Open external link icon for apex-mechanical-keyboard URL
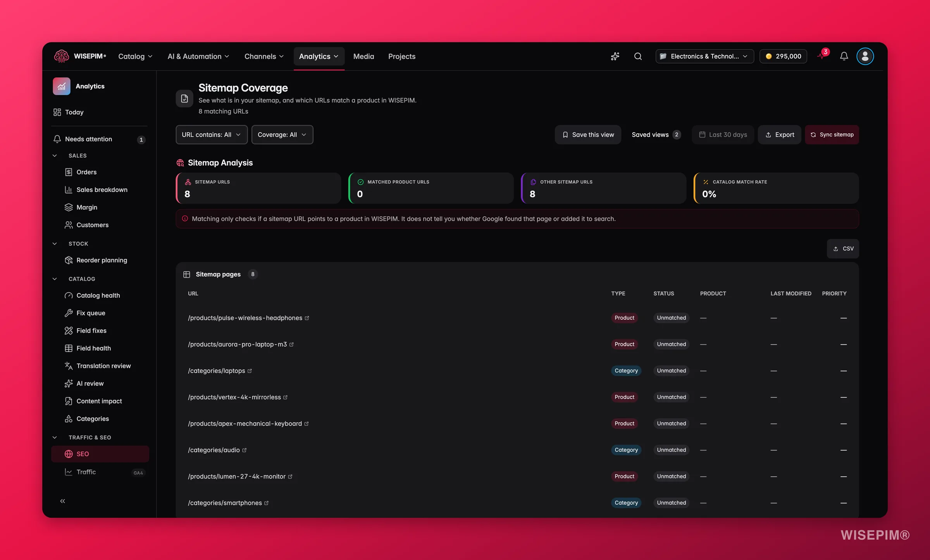Image resolution: width=930 pixels, height=560 pixels. click(307, 424)
